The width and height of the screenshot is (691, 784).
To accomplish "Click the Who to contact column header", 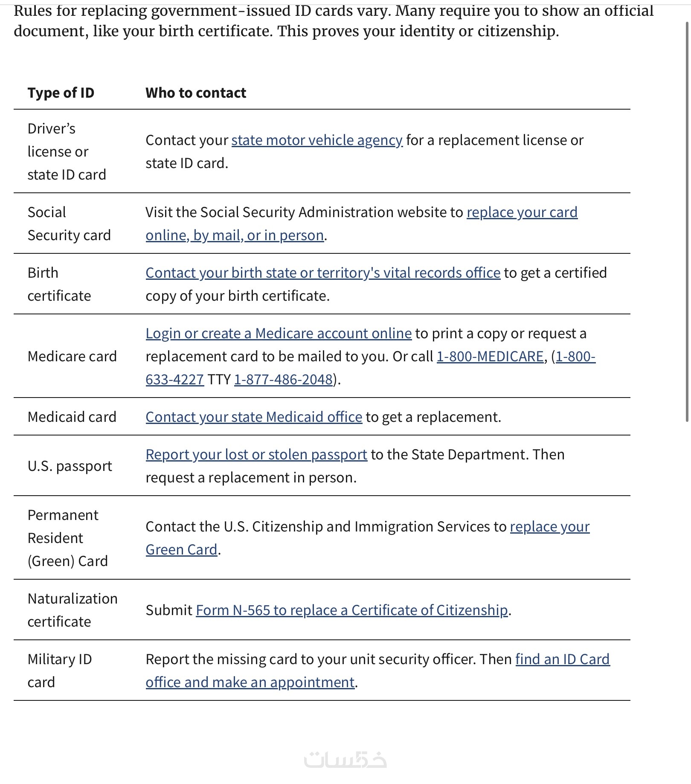I will click(195, 93).
